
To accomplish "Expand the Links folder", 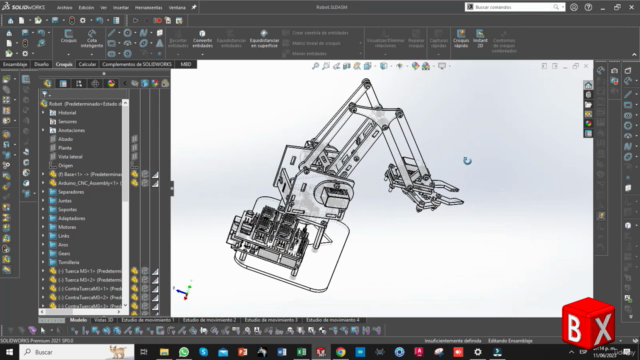I will [43, 236].
